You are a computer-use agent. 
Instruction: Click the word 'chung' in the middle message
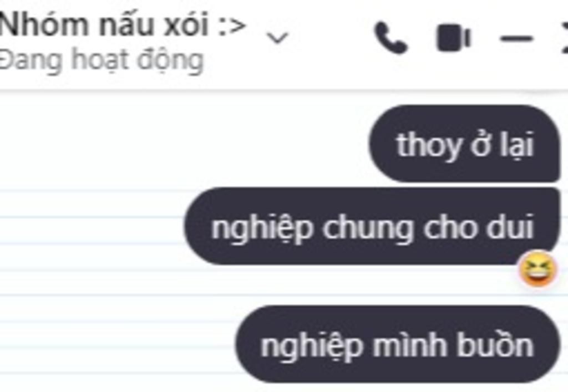(x=368, y=229)
